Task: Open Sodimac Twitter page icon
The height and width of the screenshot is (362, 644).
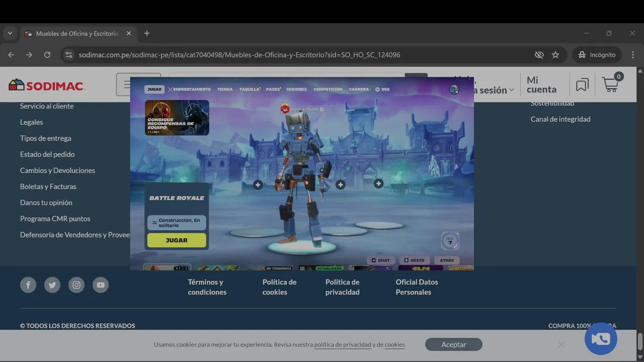Action: coord(52,285)
